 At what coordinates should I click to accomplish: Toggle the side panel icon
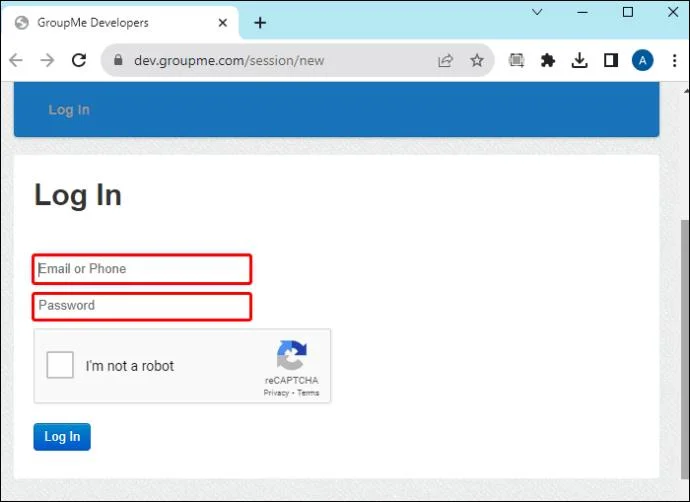pos(611,60)
